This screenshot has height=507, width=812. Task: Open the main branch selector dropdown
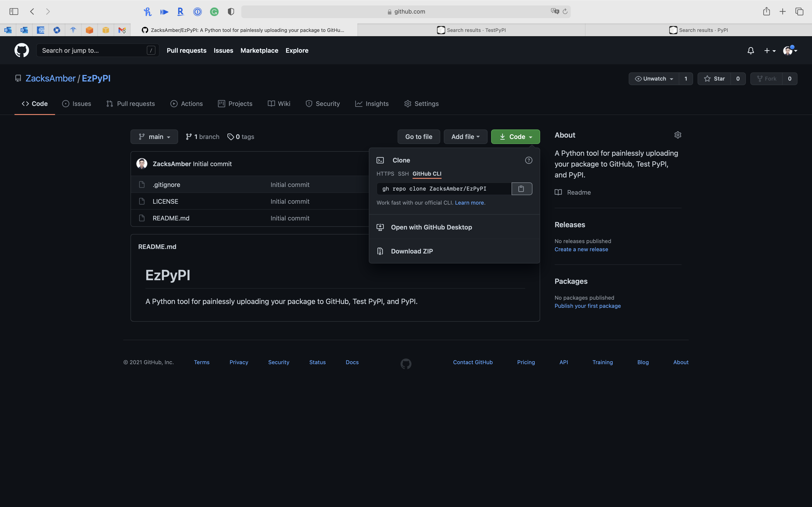point(154,137)
